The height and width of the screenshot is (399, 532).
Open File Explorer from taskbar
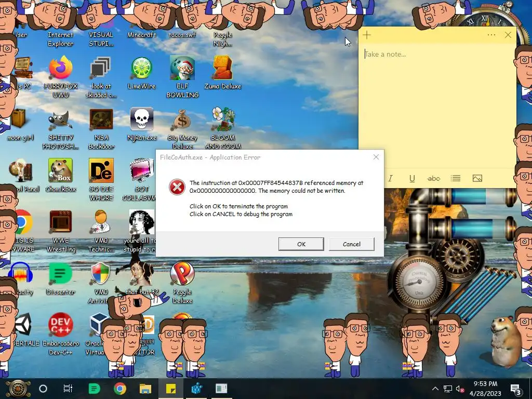pos(145,389)
